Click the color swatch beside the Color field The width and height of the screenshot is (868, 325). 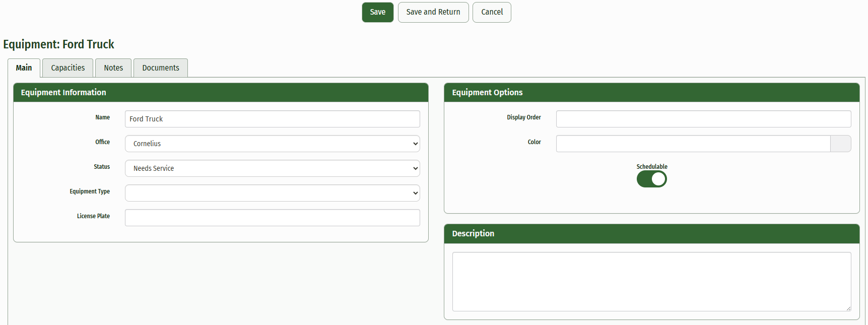tap(840, 144)
